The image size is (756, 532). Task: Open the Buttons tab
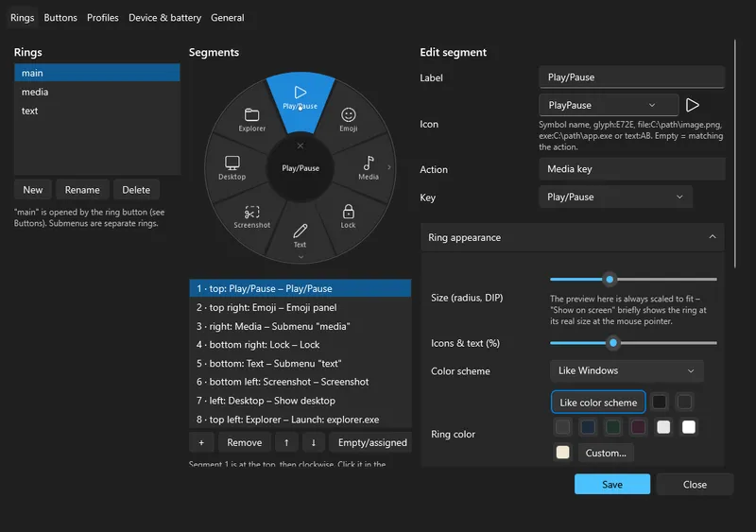pyautogui.click(x=60, y=18)
